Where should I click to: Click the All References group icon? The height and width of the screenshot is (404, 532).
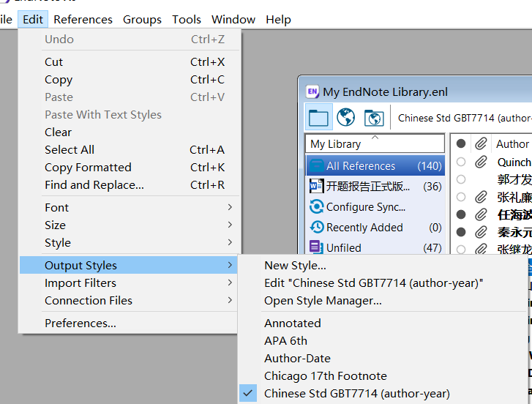tap(317, 165)
